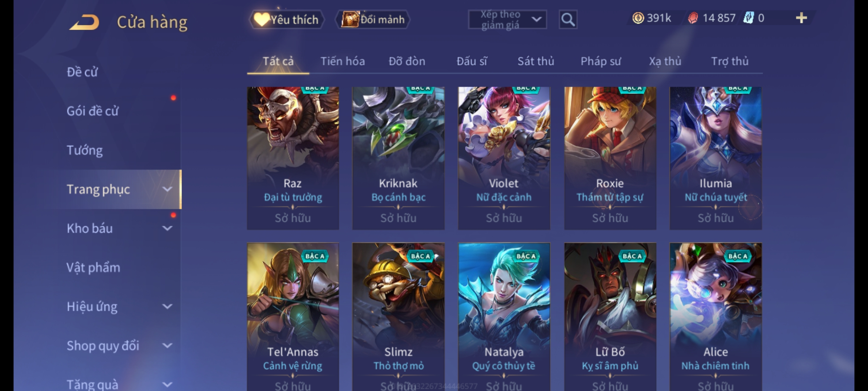Viewport: 868px width, 391px height.
Task: Tap the red ruby currency icon
Action: click(693, 18)
